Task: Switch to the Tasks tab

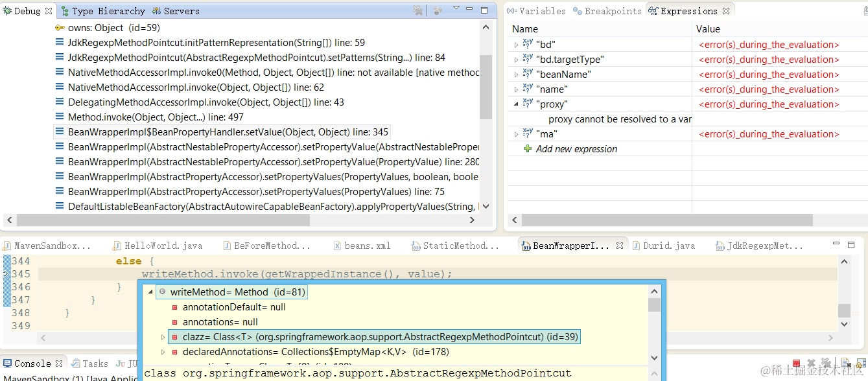Action: click(89, 364)
